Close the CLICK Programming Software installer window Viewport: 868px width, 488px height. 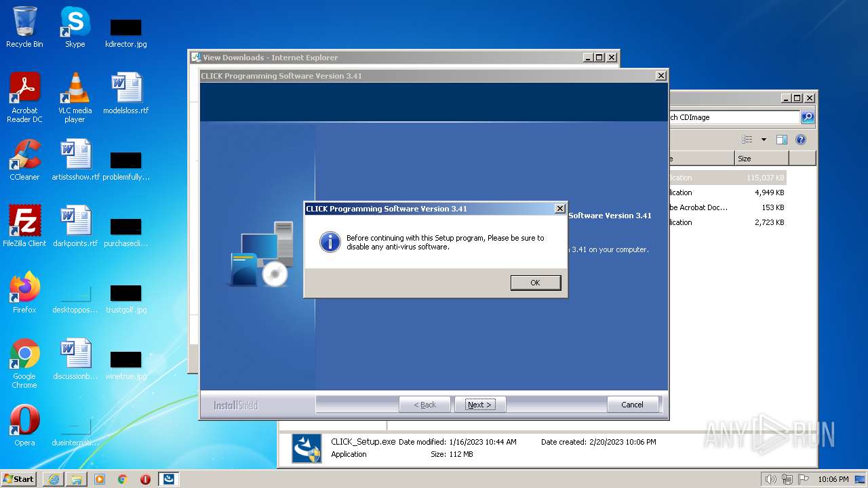click(660, 76)
